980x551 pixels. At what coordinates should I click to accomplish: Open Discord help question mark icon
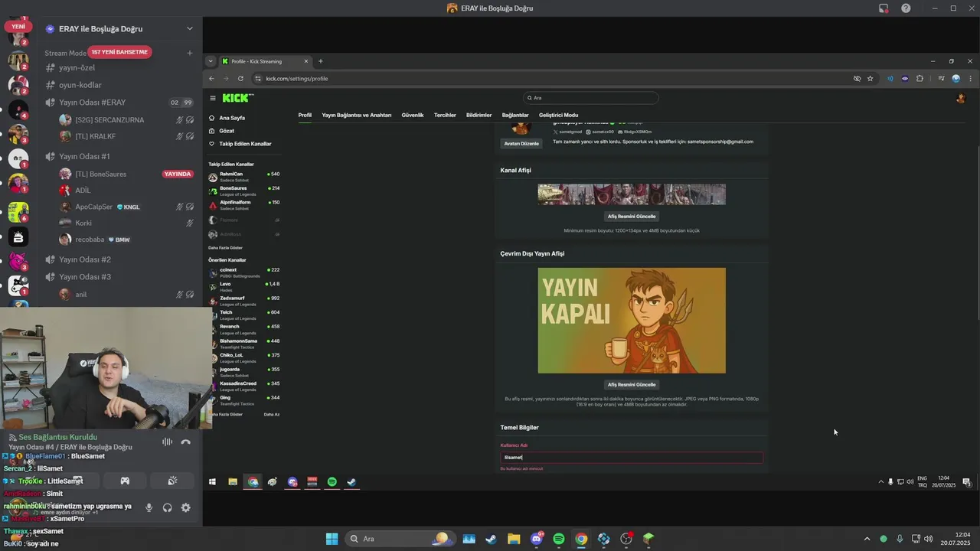pyautogui.click(x=906, y=8)
